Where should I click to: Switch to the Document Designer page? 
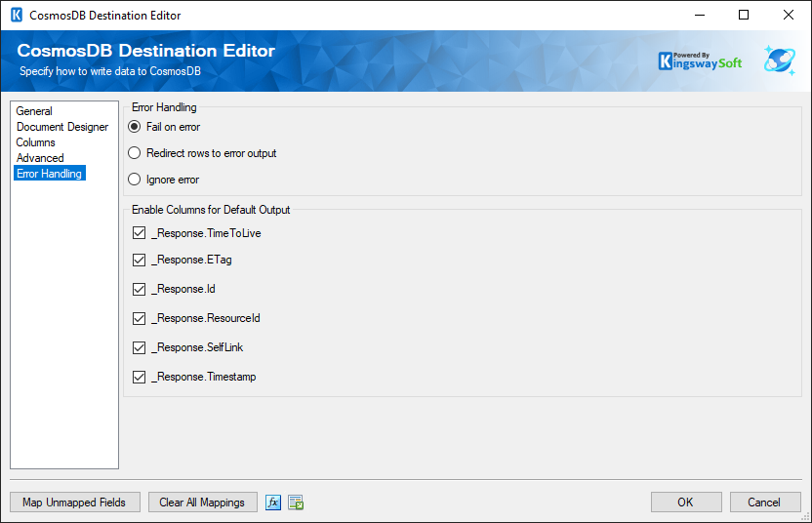coord(62,127)
